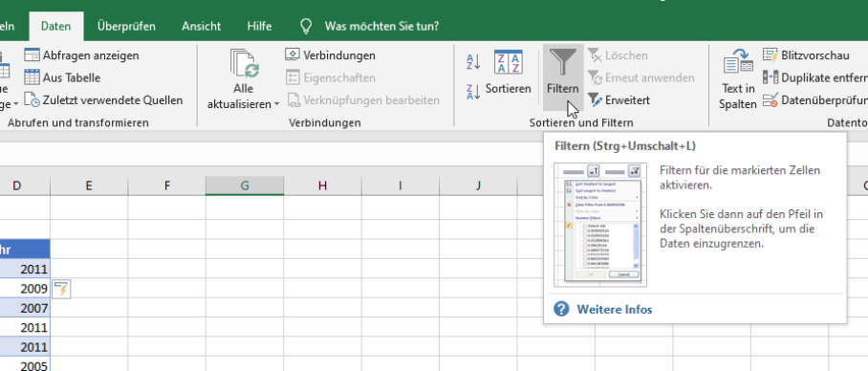Click the Verbindungen icon

click(x=293, y=55)
